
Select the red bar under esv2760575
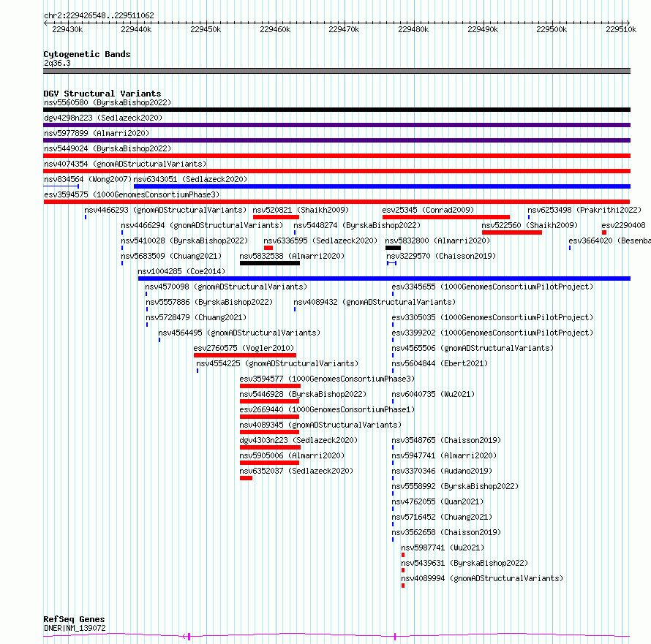(245, 355)
